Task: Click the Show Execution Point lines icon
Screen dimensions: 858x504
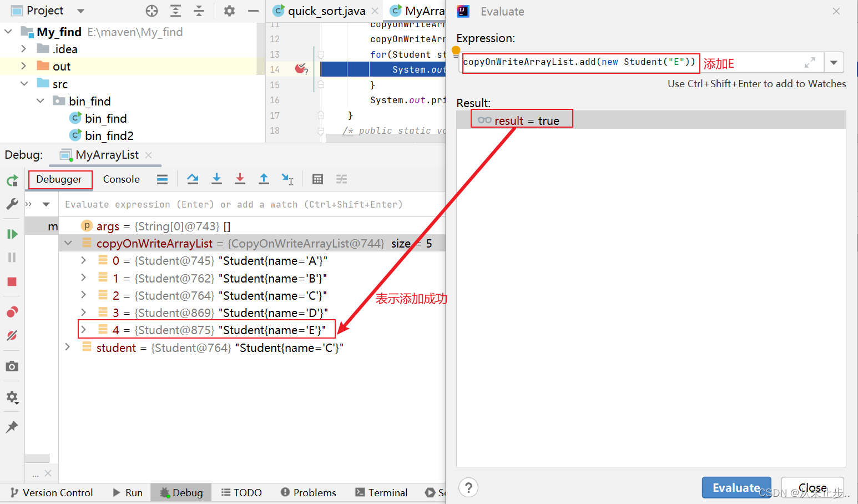Action: [x=162, y=179]
